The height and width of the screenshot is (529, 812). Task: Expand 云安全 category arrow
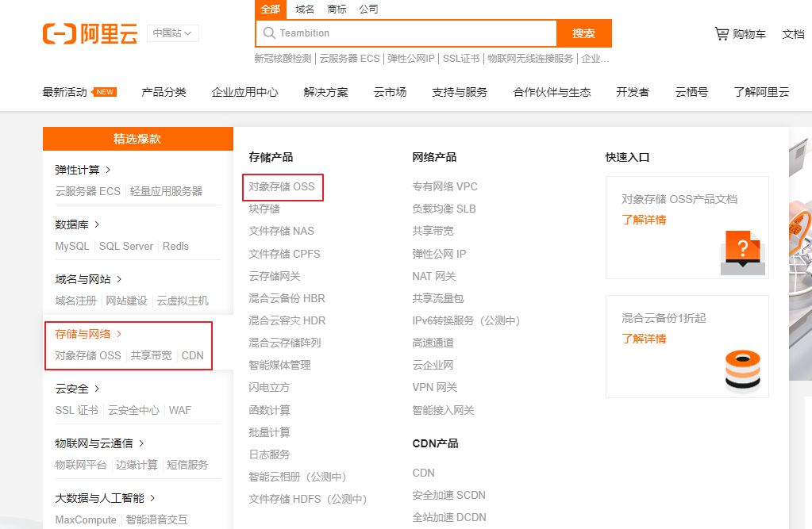point(97,389)
